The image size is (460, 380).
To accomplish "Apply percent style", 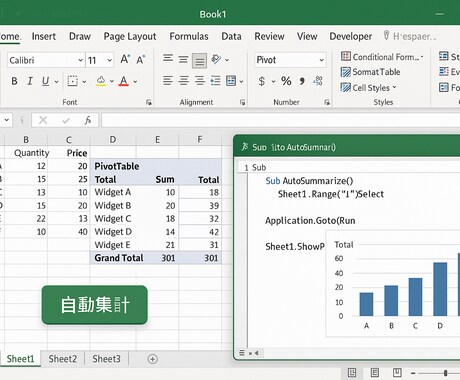I will point(286,81).
